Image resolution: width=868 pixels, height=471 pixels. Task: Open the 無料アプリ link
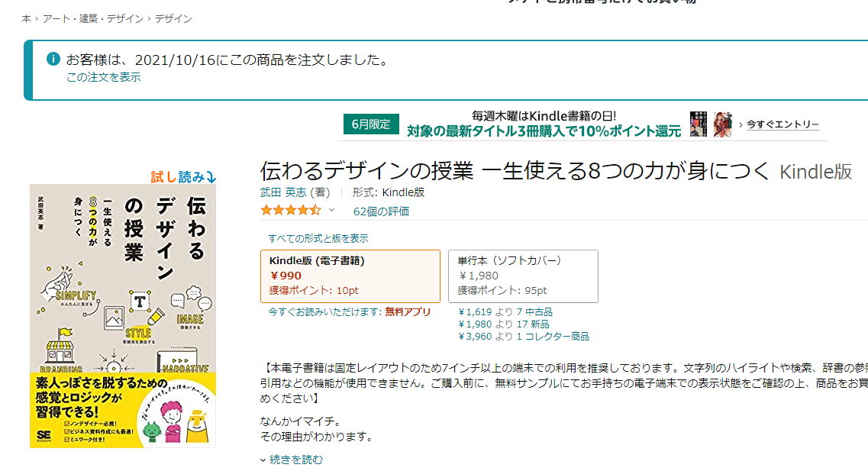point(408,311)
